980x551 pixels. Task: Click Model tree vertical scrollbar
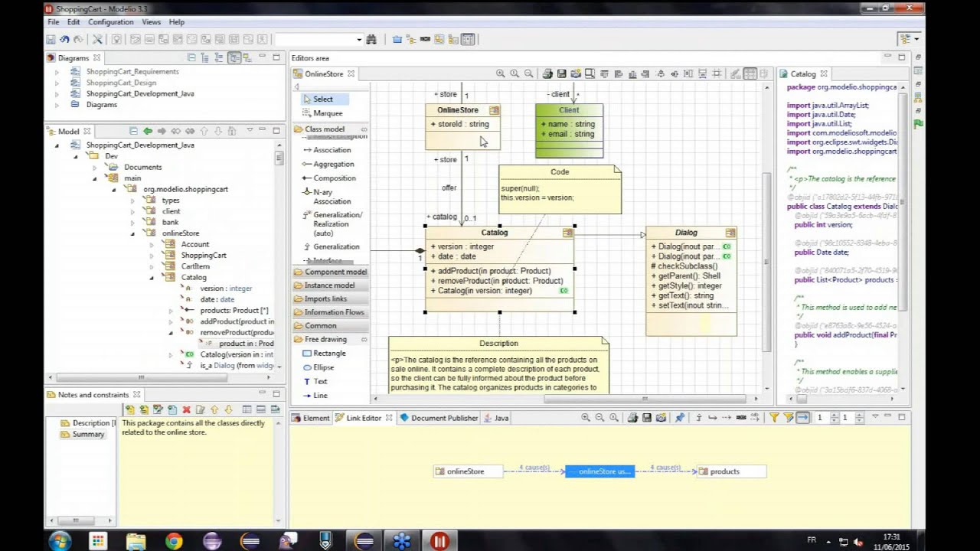[279, 158]
